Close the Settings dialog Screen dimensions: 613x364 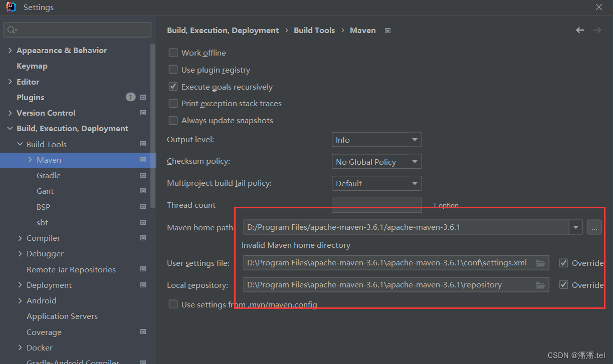[599, 7]
